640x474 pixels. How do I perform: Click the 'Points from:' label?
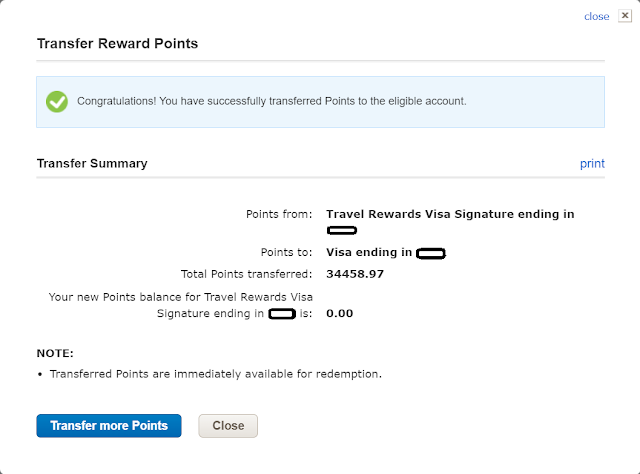(x=279, y=214)
